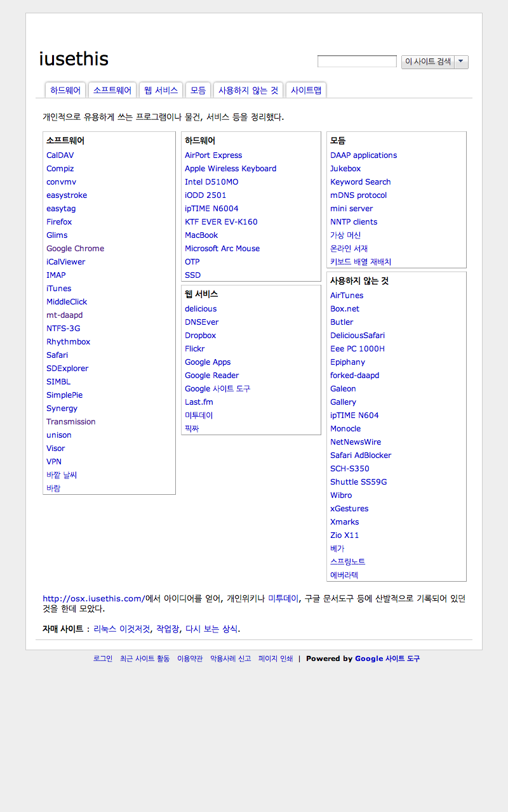Viewport: 508px width, 812px height.
Task: Open the 하드웨어 navigation tab
Action: click(65, 90)
